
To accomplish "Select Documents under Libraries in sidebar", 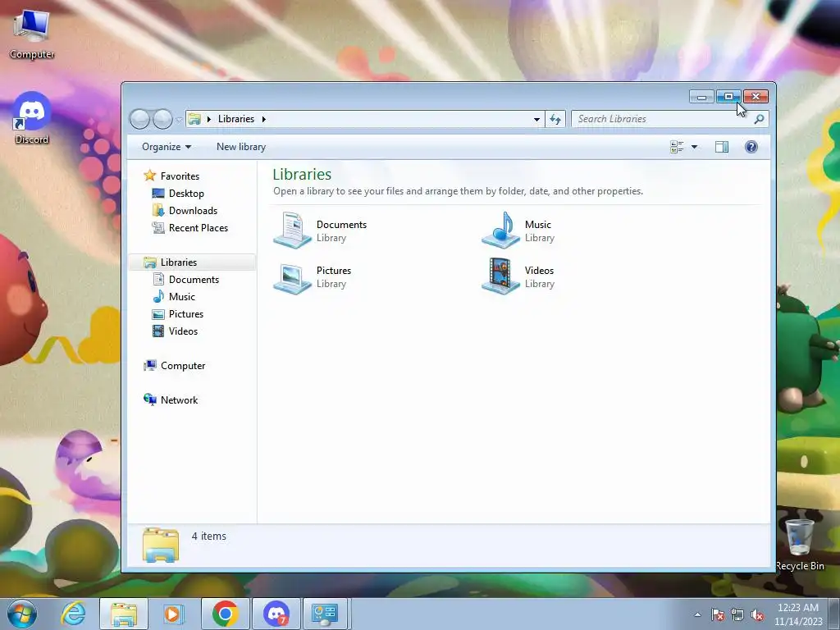I will 194,279.
